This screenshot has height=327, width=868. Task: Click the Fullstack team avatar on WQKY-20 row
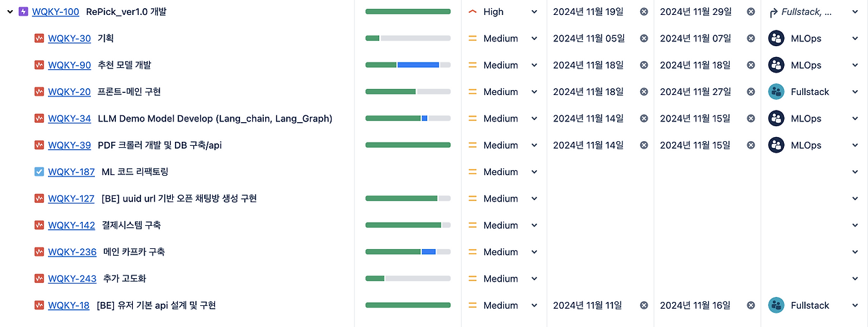point(776,92)
